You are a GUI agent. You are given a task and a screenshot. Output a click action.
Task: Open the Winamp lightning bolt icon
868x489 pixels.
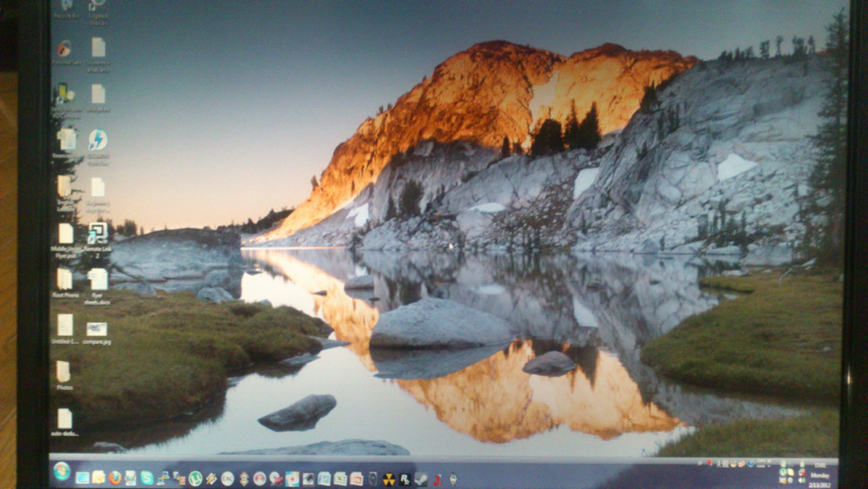211,479
